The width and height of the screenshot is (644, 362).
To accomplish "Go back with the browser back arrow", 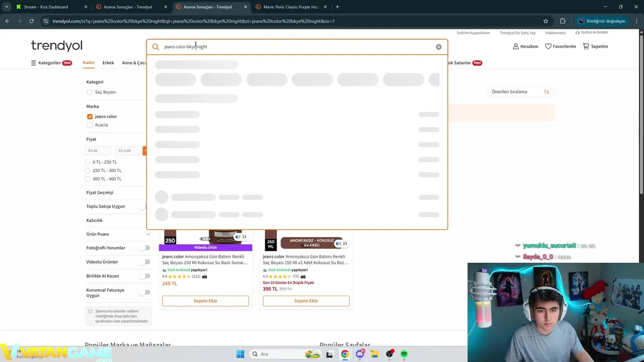I will (x=7, y=21).
